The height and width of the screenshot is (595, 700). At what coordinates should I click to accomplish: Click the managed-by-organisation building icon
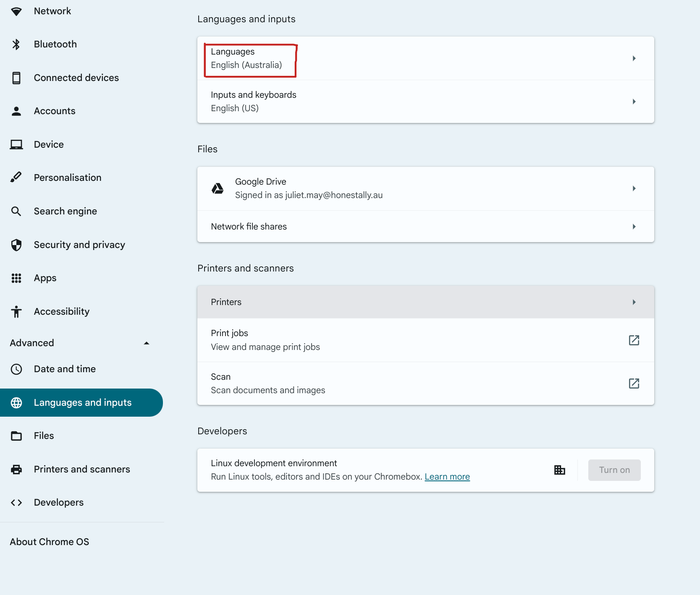tap(559, 470)
